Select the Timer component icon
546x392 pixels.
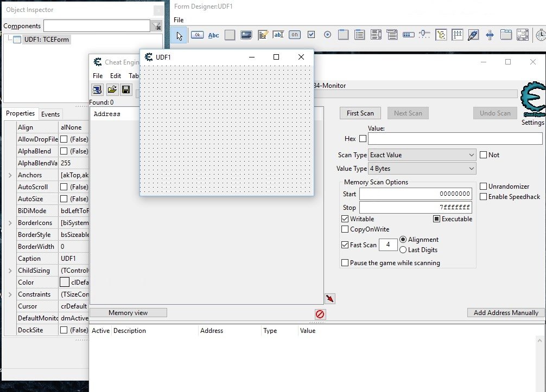[541, 35]
